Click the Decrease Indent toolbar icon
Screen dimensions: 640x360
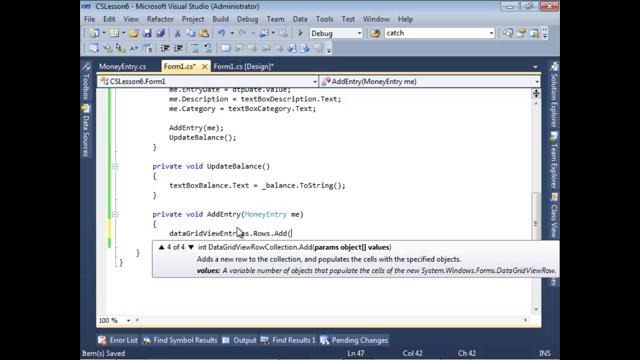(x=165, y=49)
